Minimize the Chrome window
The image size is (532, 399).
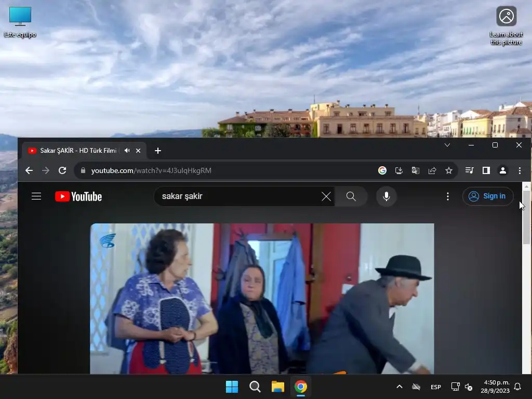pos(471,145)
